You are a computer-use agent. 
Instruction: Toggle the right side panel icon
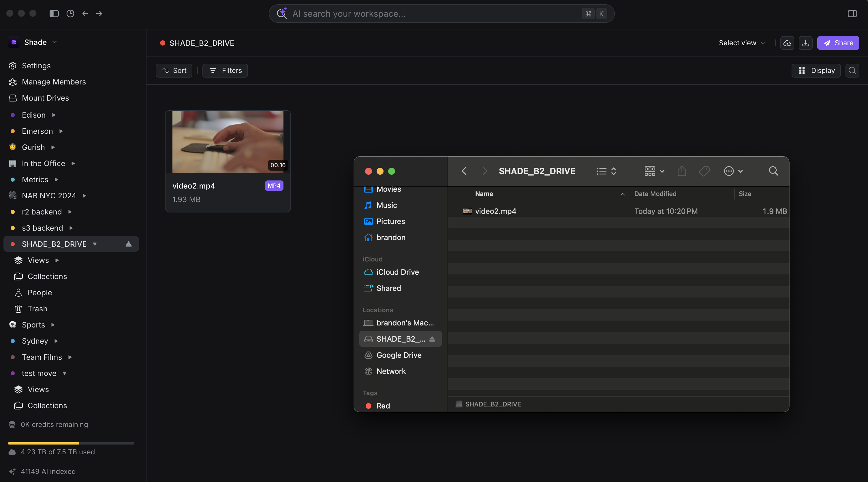(852, 14)
